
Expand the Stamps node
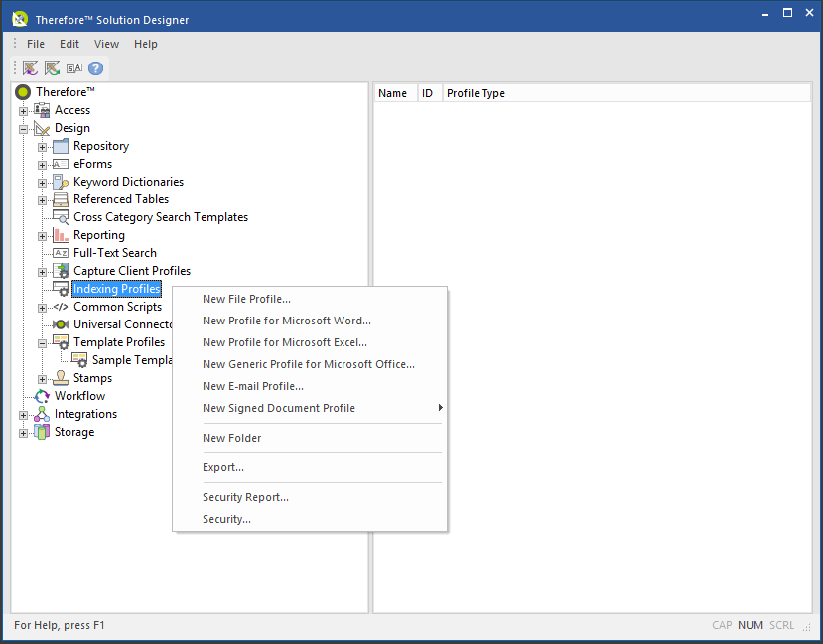pos(40,378)
